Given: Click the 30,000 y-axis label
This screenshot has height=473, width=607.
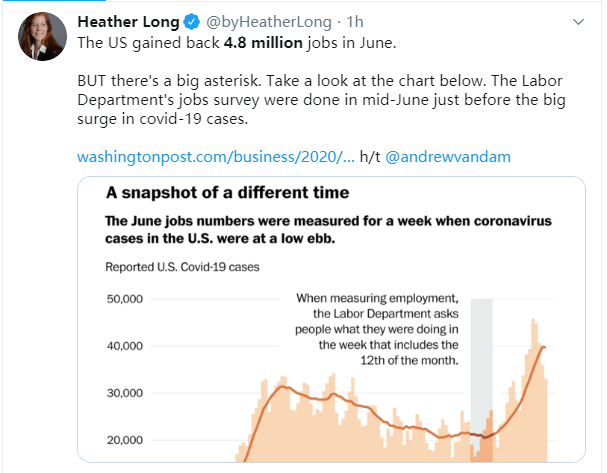Looking at the screenshot, I should [125, 393].
